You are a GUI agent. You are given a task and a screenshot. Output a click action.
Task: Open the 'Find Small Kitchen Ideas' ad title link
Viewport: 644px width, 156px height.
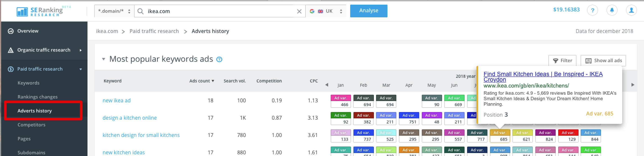point(543,77)
